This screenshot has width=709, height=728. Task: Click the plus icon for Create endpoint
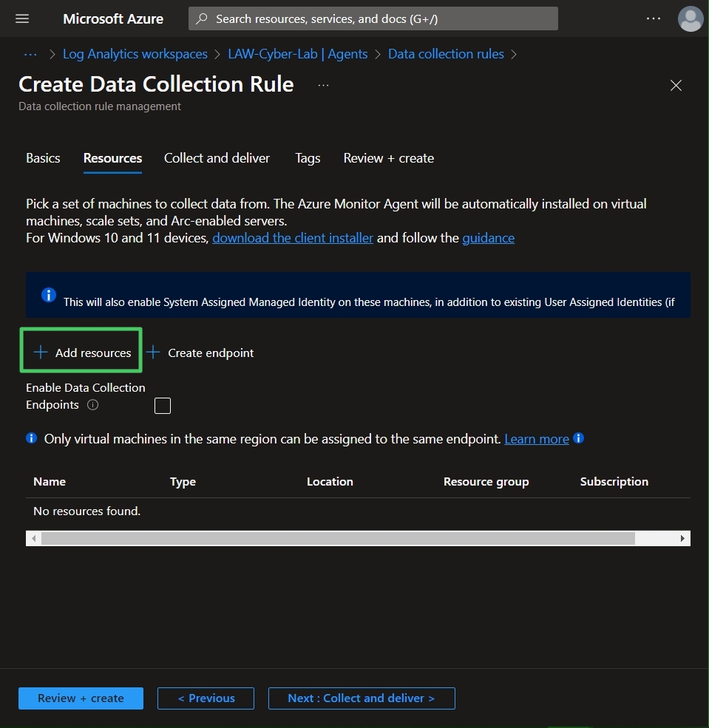point(153,353)
